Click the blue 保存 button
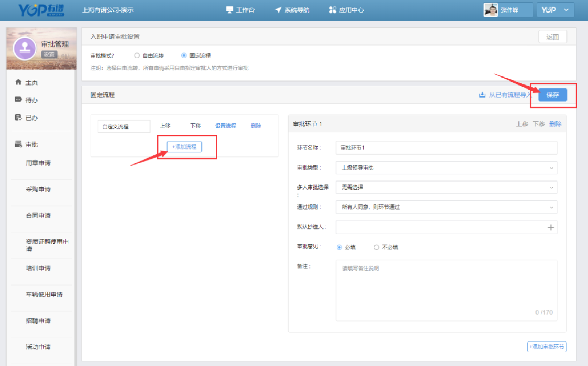588x366 pixels. tap(552, 95)
